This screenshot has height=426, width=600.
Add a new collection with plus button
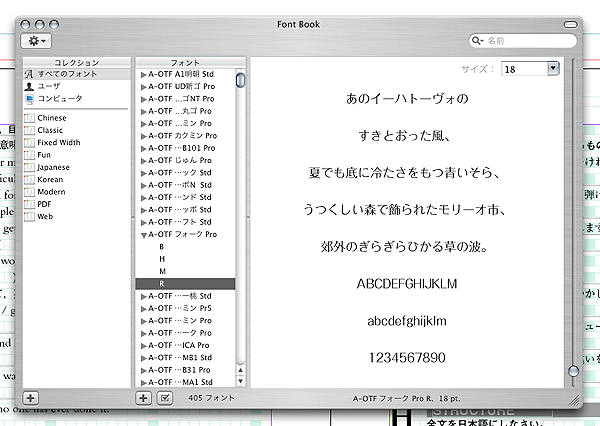30,398
